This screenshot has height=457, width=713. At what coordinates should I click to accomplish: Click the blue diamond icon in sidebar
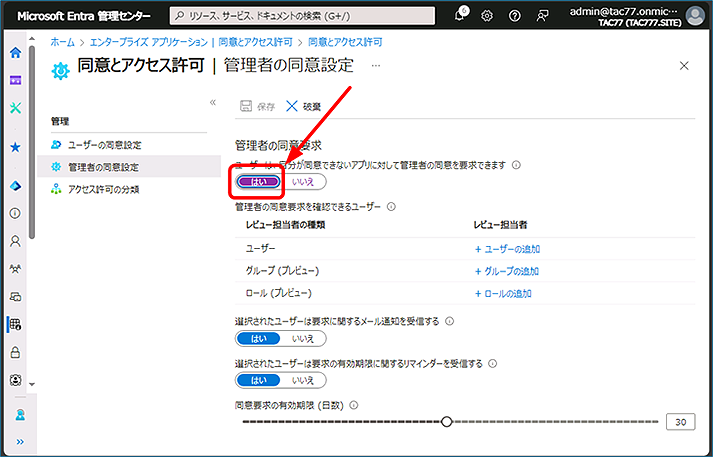click(x=15, y=186)
